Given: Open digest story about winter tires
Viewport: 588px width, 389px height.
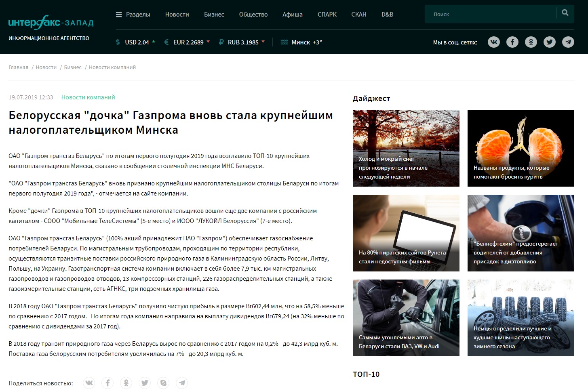Looking at the screenshot, I should 521,318.
